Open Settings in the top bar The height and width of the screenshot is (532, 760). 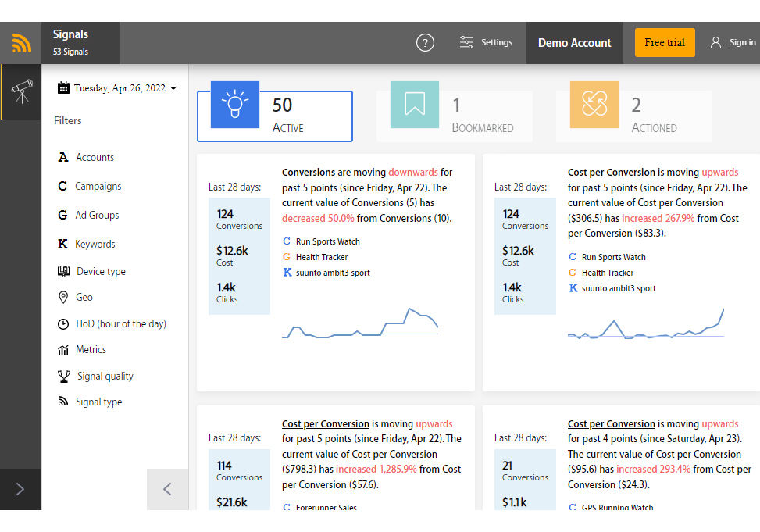tap(486, 43)
